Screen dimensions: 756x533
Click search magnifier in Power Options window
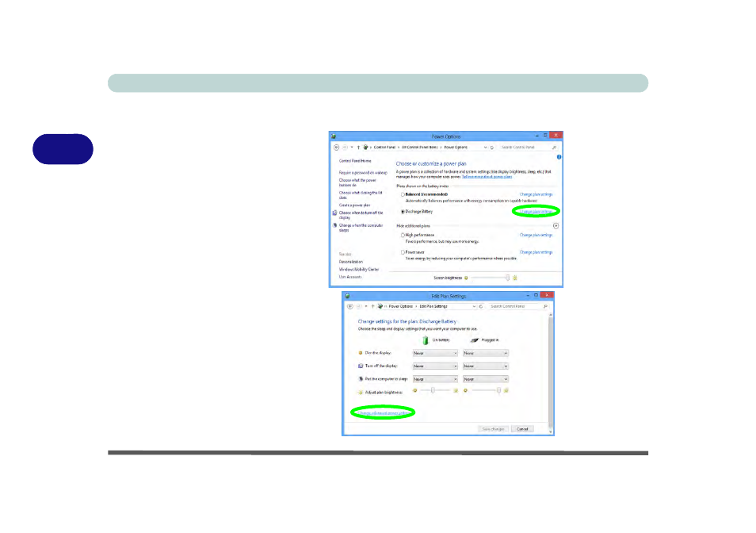coord(554,148)
